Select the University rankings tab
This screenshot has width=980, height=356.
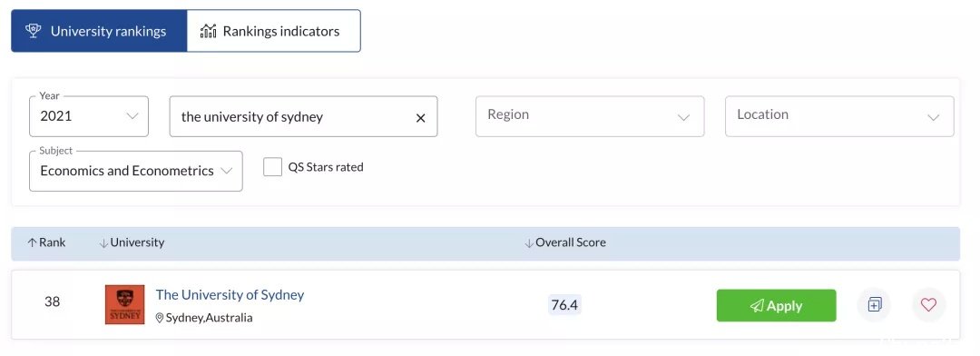(x=99, y=31)
